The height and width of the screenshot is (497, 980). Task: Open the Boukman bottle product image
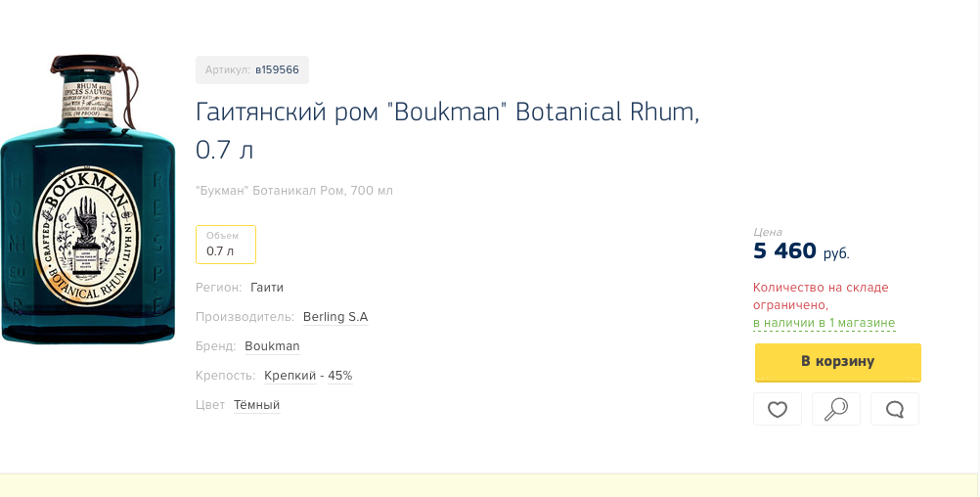[87, 199]
